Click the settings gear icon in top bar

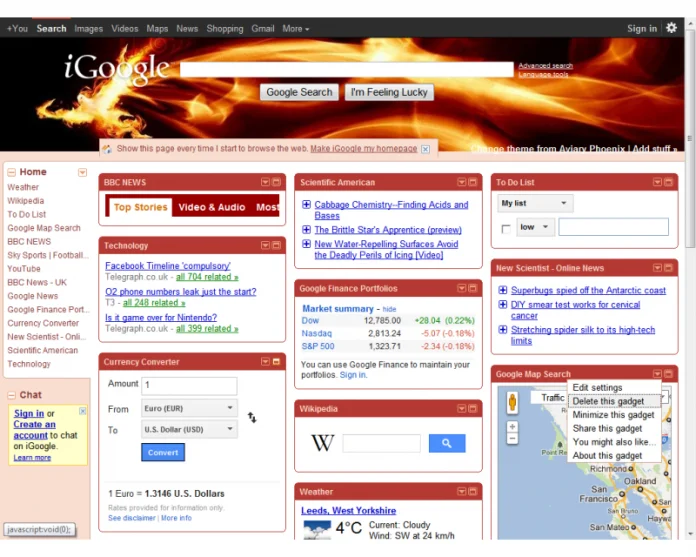pyautogui.click(x=671, y=28)
